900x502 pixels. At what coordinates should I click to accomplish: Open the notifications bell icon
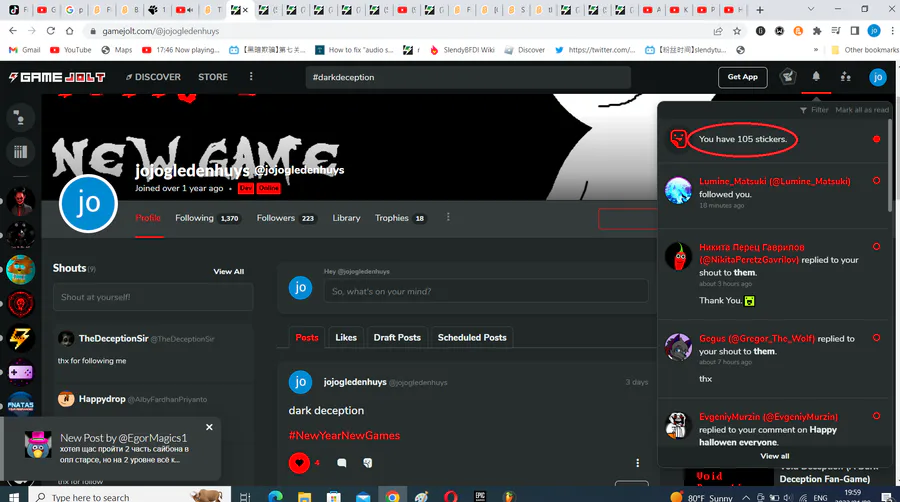point(816,76)
